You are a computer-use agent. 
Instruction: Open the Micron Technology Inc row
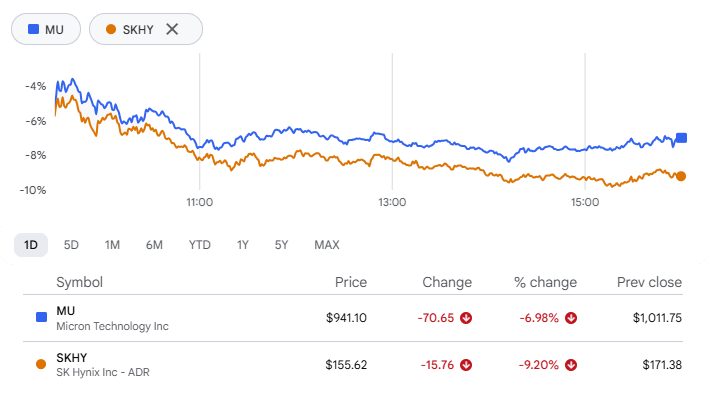[353, 318]
